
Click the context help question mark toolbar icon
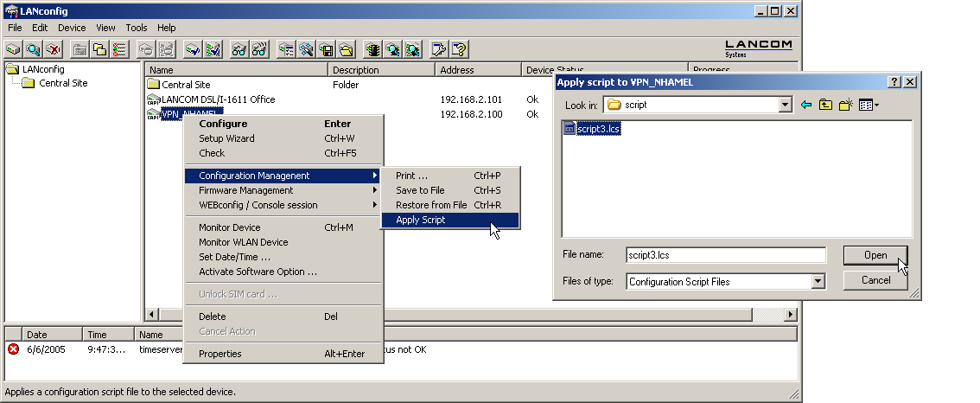(459, 49)
